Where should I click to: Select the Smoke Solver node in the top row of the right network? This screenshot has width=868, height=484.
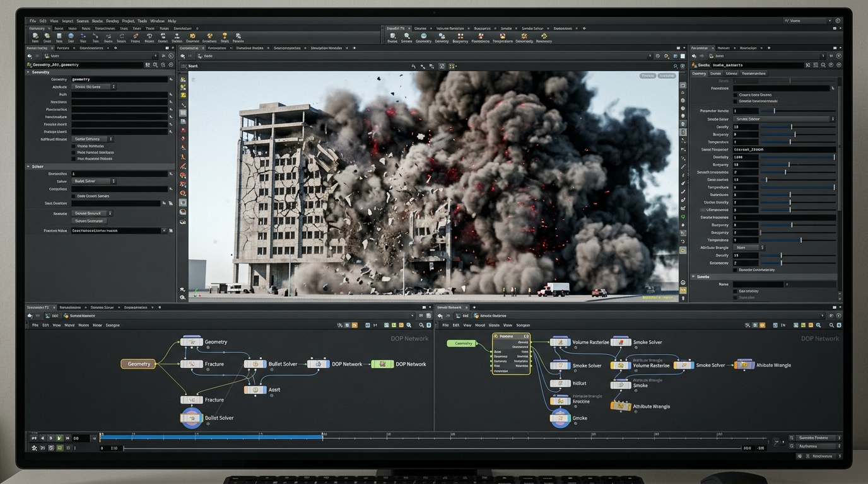[x=621, y=342]
